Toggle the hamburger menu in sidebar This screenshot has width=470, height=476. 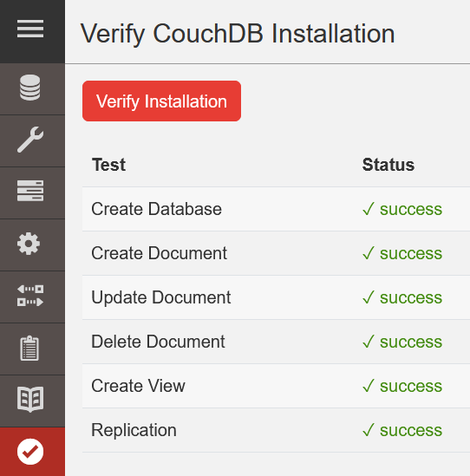pyautogui.click(x=30, y=29)
